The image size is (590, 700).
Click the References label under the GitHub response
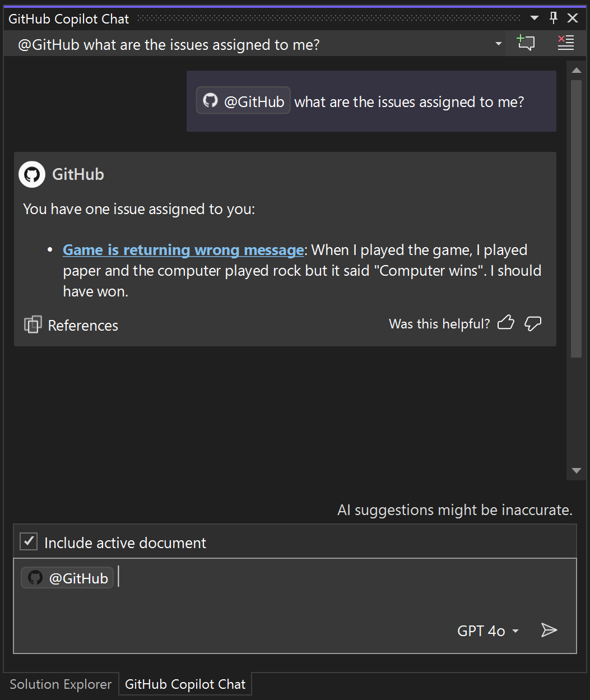[83, 325]
